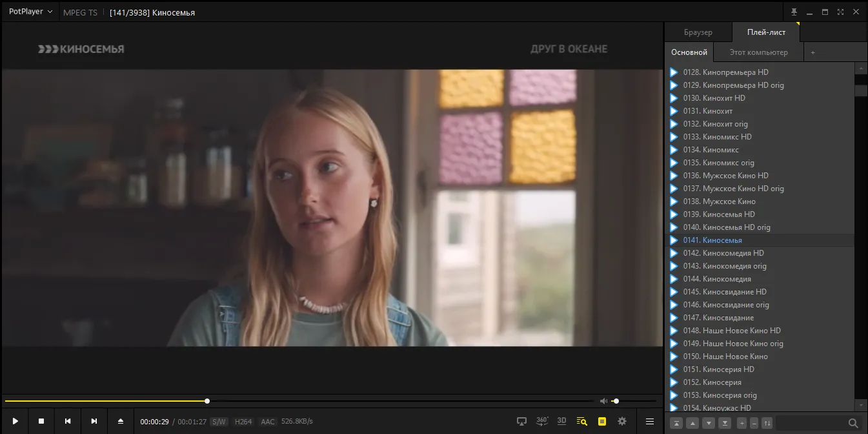Select 0140. Киносемья HD orig channel
Image resolution: width=868 pixels, height=434 pixels.
tap(760, 227)
